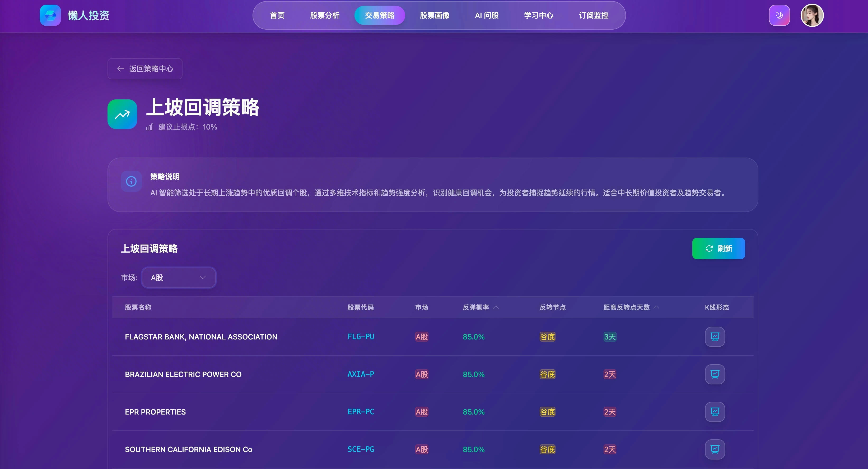Click the 懒人投资 logo icon
The height and width of the screenshot is (469, 868).
[50, 15]
